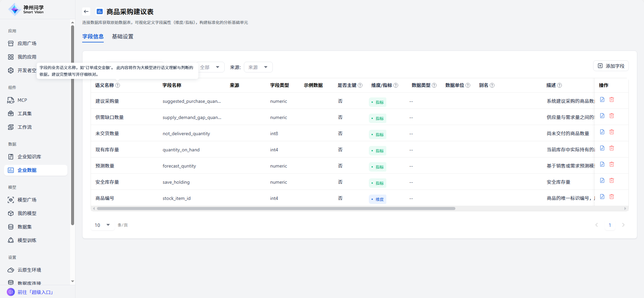Screen dimensions: 644x298
Task: Edit the 建议采购量 row
Action: point(602,100)
